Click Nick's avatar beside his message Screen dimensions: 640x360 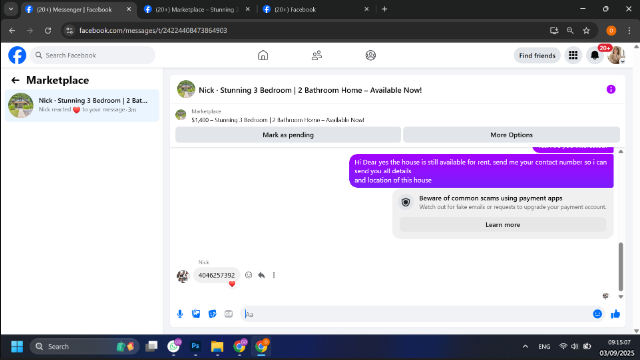pyautogui.click(x=183, y=276)
